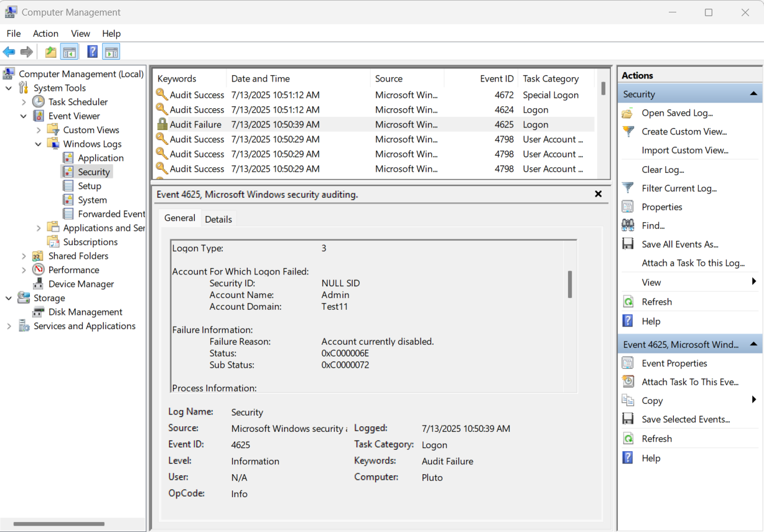Click the Attach Task To This Event icon
Screen dimensions: 764x532
pyautogui.click(x=628, y=382)
